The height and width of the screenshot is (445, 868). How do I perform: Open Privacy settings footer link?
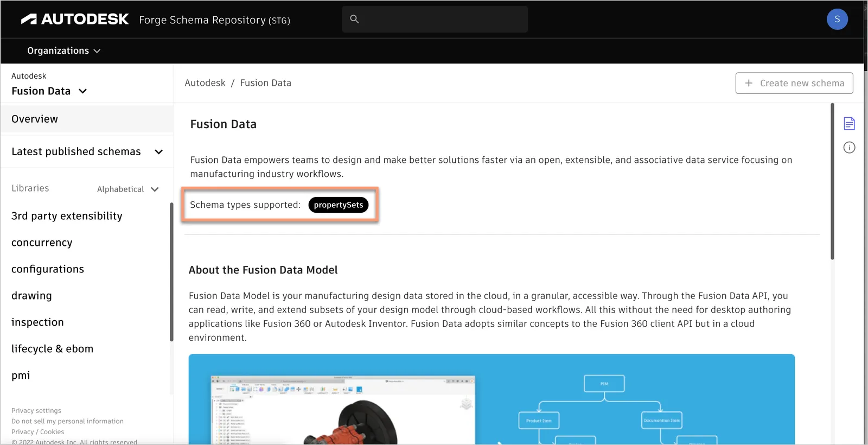[x=36, y=411]
